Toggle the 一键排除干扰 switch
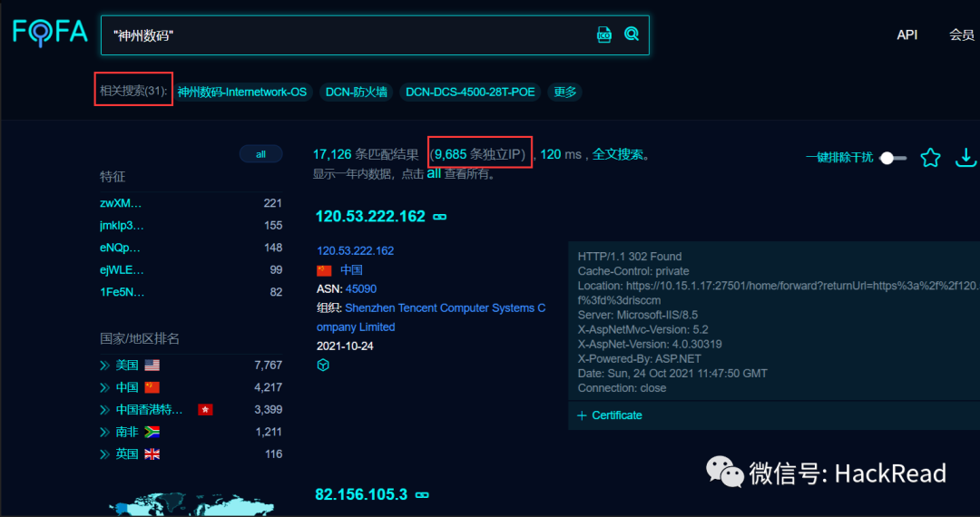Screen dimensions: 980x517 893,158
